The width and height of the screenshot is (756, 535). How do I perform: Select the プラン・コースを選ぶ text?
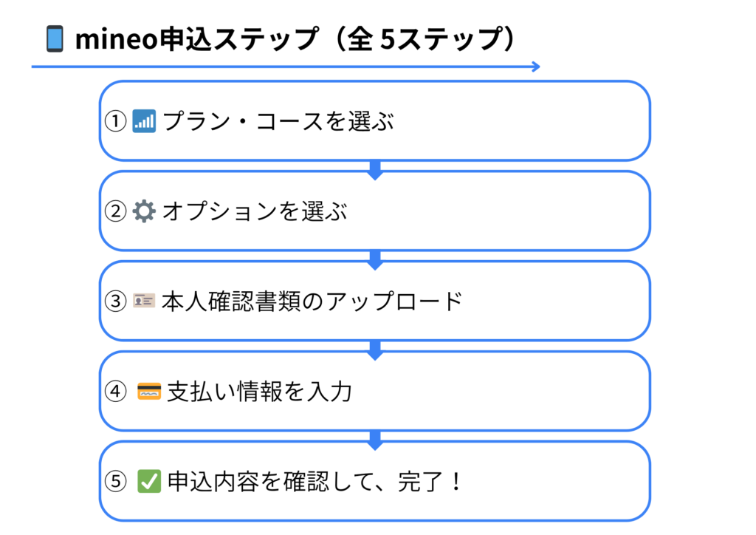(278, 121)
